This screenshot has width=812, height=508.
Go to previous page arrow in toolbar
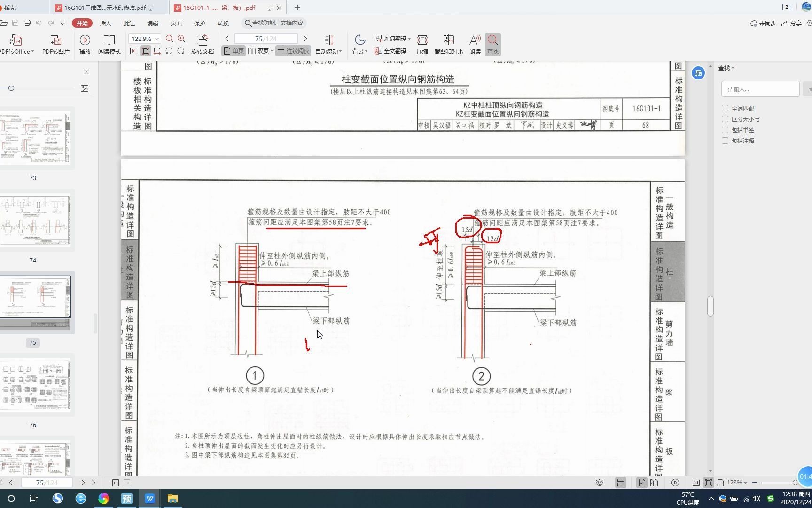coord(227,39)
